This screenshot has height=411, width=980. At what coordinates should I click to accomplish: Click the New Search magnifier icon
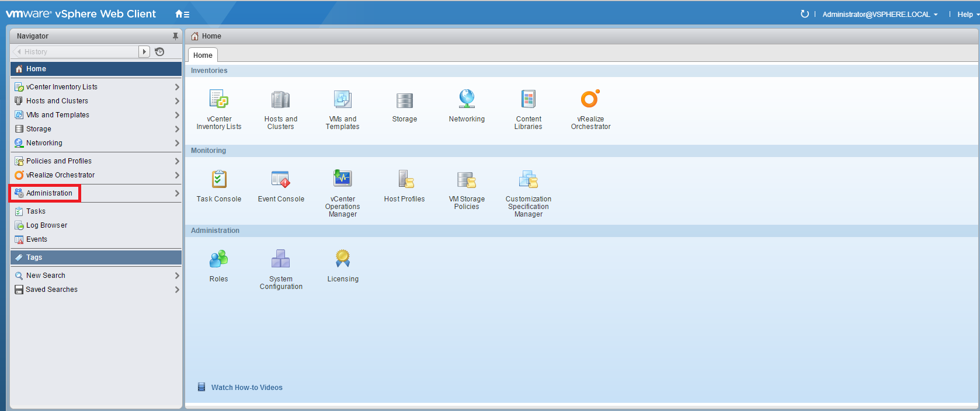tap(19, 276)
